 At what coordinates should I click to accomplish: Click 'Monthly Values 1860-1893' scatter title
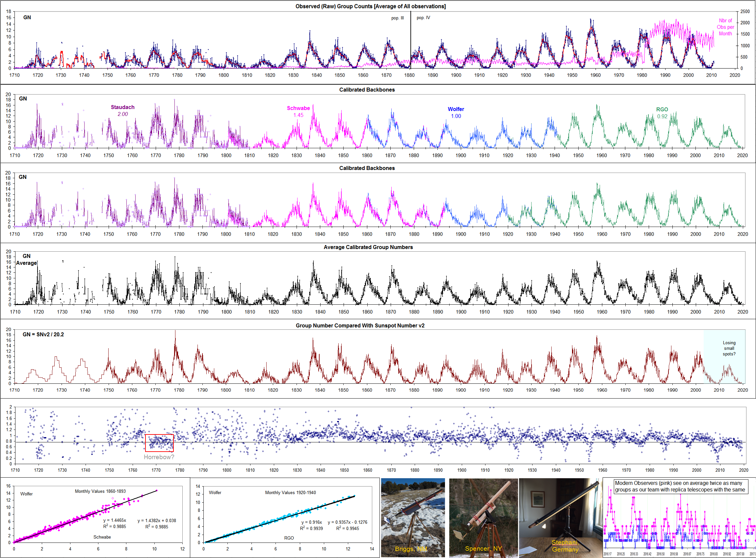[100, 491]
